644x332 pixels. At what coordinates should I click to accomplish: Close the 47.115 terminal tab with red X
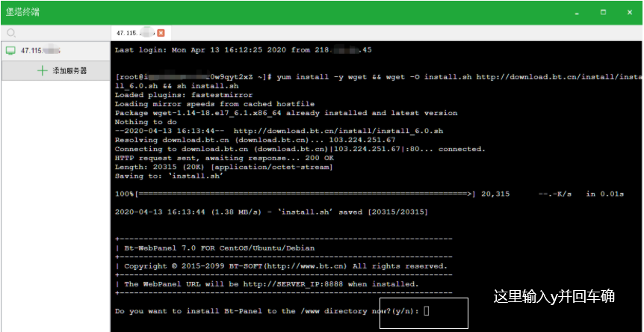click(161, 33)
